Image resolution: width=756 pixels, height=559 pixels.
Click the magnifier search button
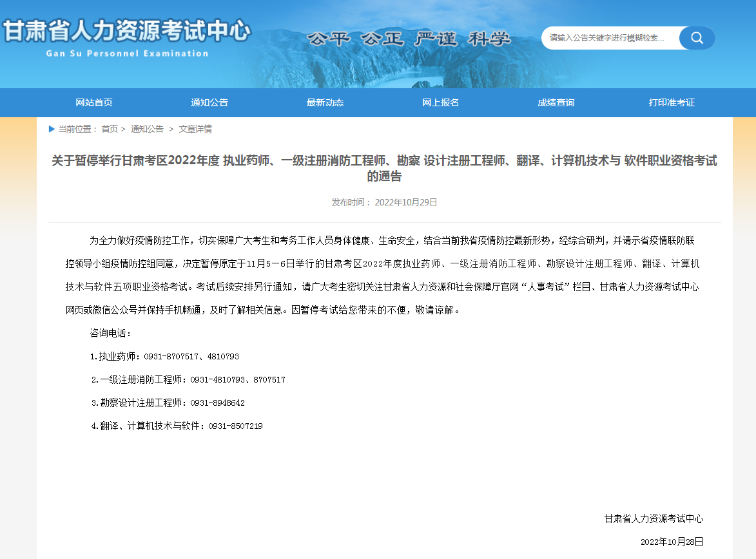click(697, 38)
